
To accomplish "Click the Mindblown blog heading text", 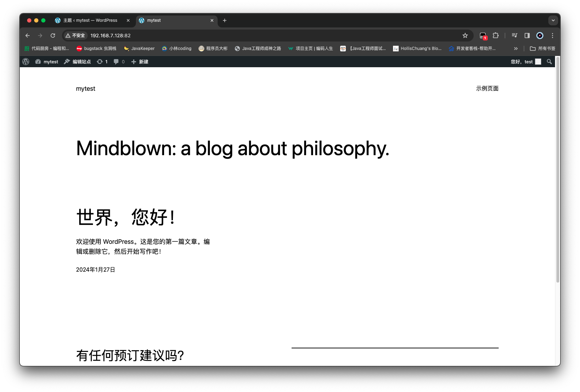I will [x=232, y=148].
